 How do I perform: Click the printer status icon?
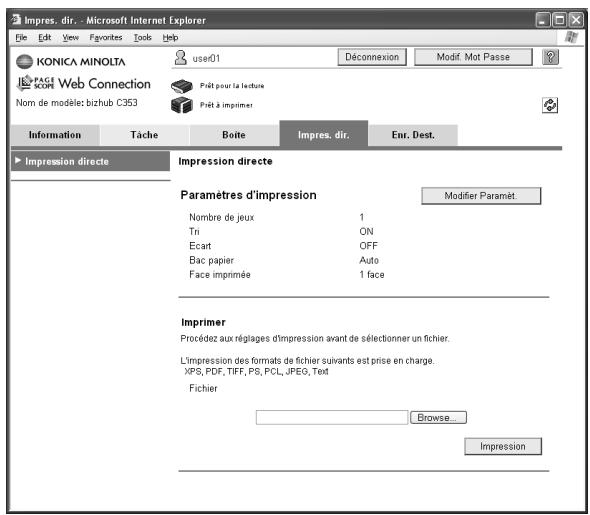coord(182,105)
